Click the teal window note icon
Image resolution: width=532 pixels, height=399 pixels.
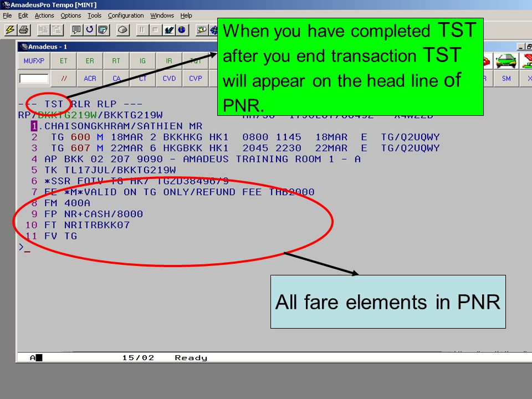[x=103, y=30]
